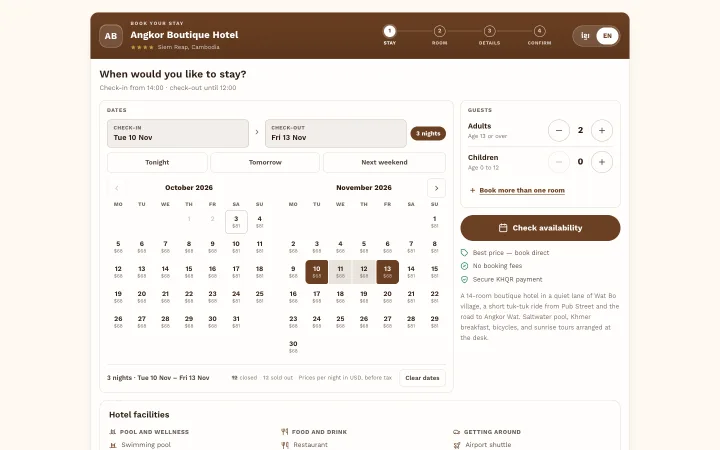The height and width of the screenshot is (450, 720).
Task: Go to previous calendar month
Action: point(117,188)
